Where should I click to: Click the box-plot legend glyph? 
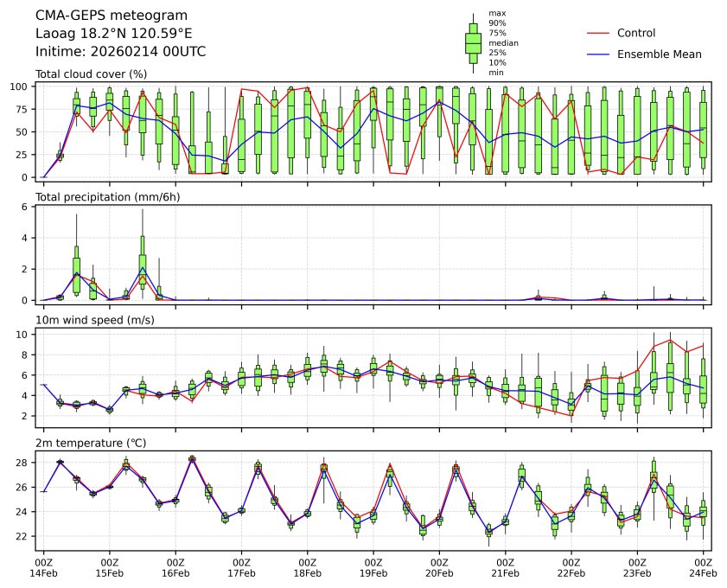point(473,42)
